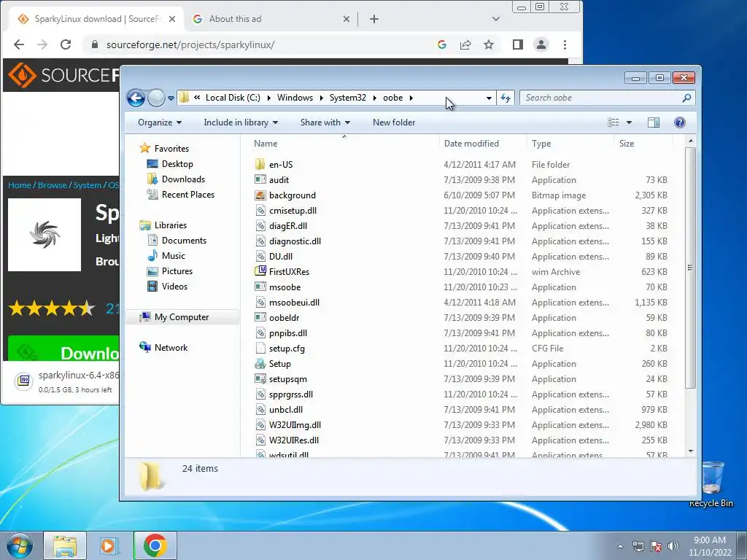Image resolution: width=747 pixels, height=560 pixels.
Task: Switch to SparkyLinux download Chrome tab
Action: click(x=96, y=19)
